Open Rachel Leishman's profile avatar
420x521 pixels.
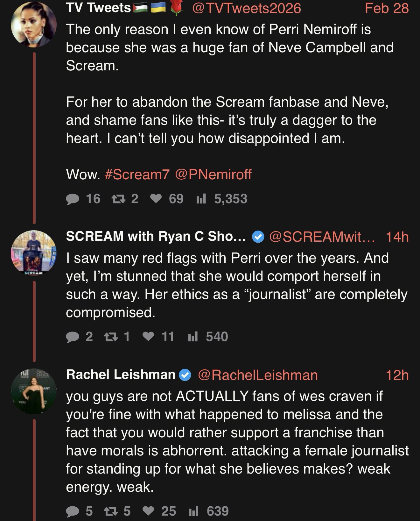(x=33, y=391)
